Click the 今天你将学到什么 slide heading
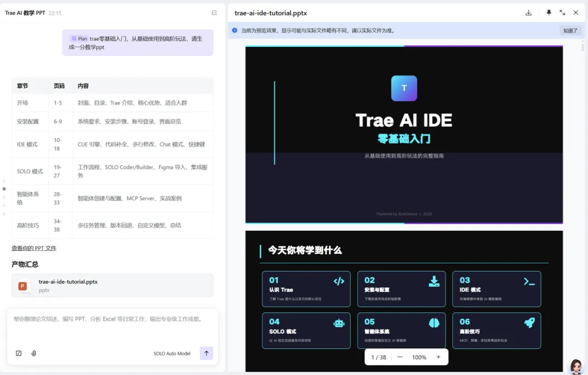 pos(305,250)
